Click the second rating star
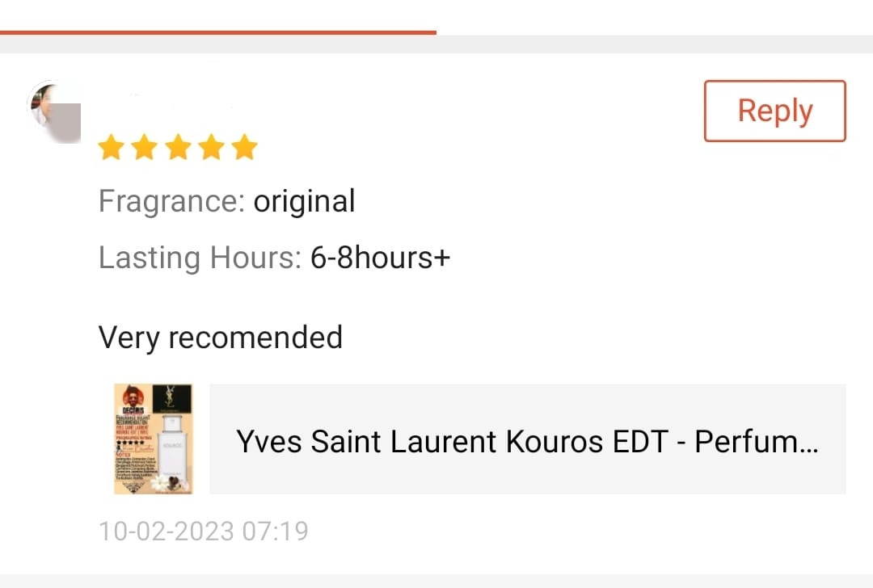873x588 pixels. point(144,148)
